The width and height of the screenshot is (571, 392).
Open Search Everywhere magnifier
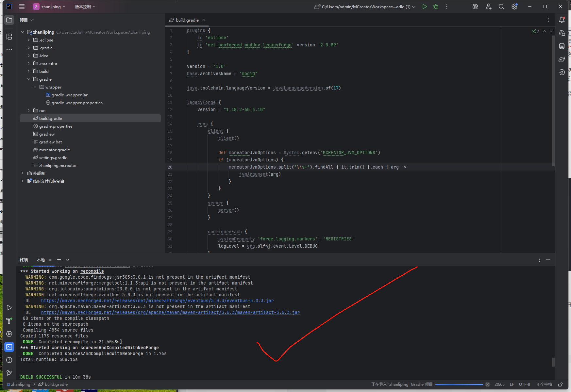pos(501,7)
